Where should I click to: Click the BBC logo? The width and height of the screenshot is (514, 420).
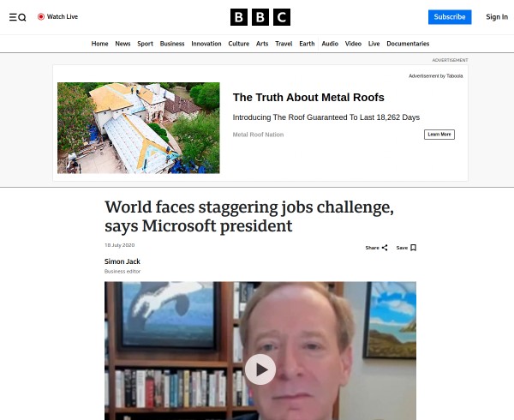point(260,17)
